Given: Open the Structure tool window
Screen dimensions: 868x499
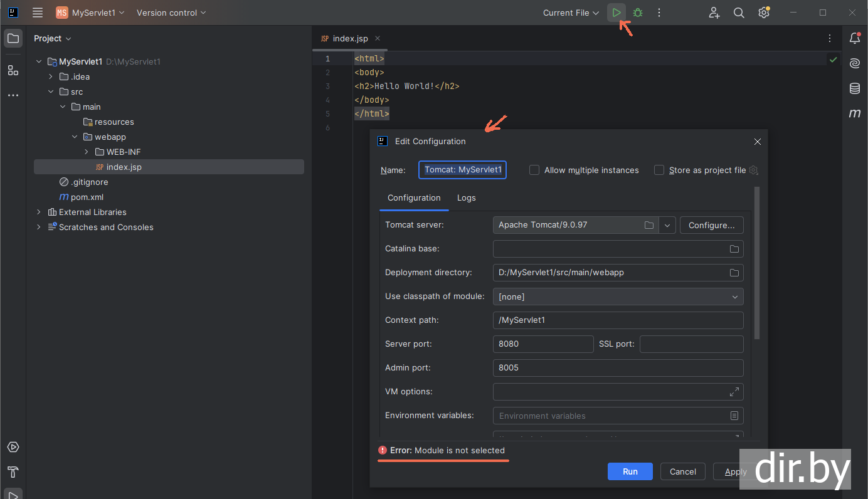Looking at the screenshot, I should tap(13, 70).
